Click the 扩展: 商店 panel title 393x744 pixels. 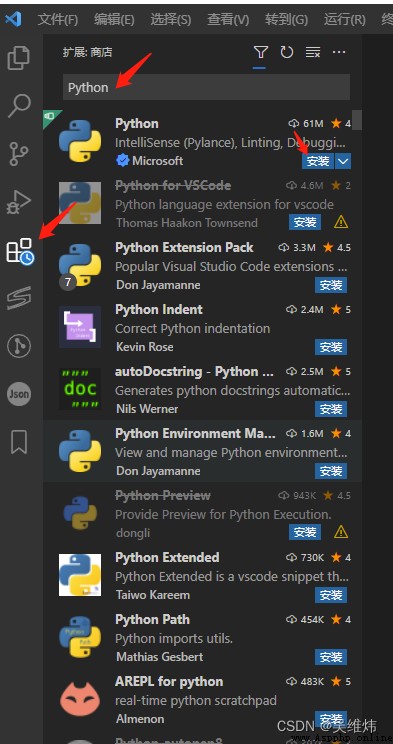pos(88,52)
